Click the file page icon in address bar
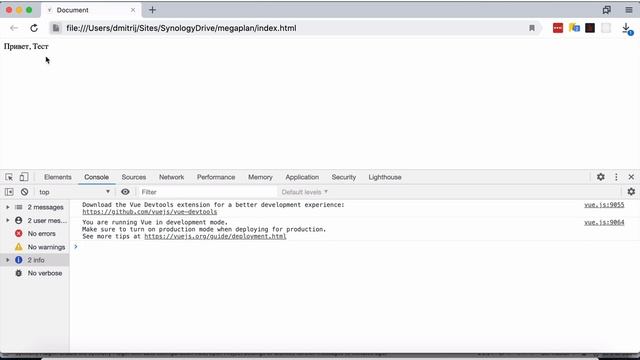Screen dimensions: 640x360 [x=56, y=28]
